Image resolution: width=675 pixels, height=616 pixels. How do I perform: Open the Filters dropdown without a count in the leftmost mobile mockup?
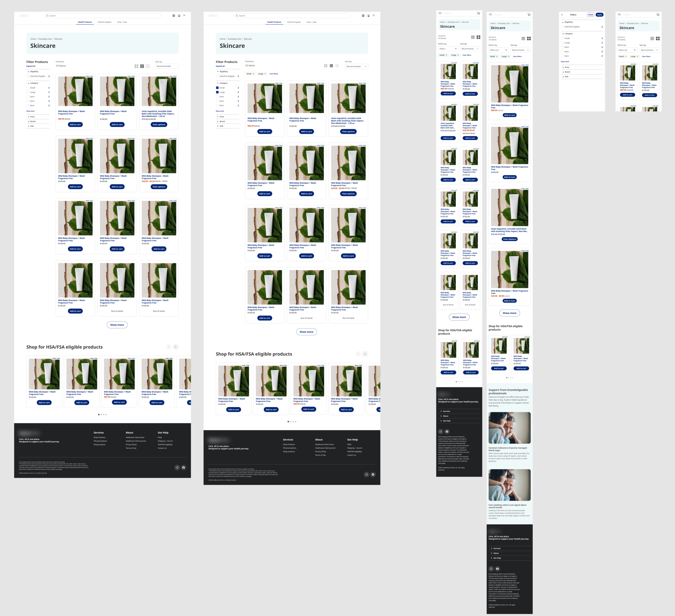pyautogui.click(x=448, y=49)
